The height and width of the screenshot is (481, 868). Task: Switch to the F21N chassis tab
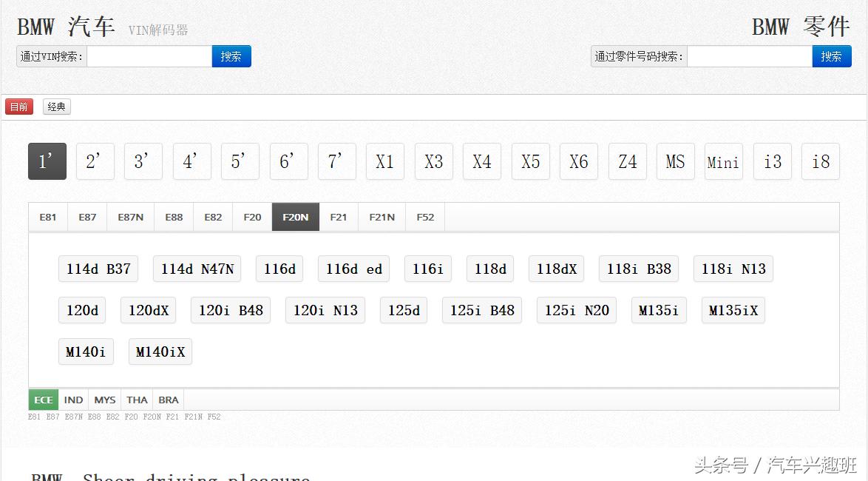pos(382,218)
